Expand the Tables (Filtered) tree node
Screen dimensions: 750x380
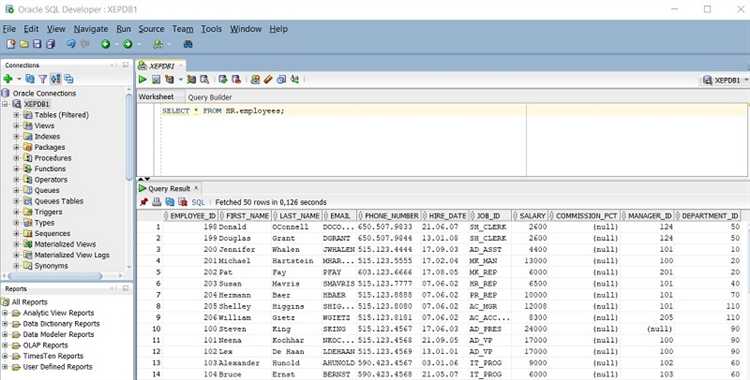tap(16, 115)
